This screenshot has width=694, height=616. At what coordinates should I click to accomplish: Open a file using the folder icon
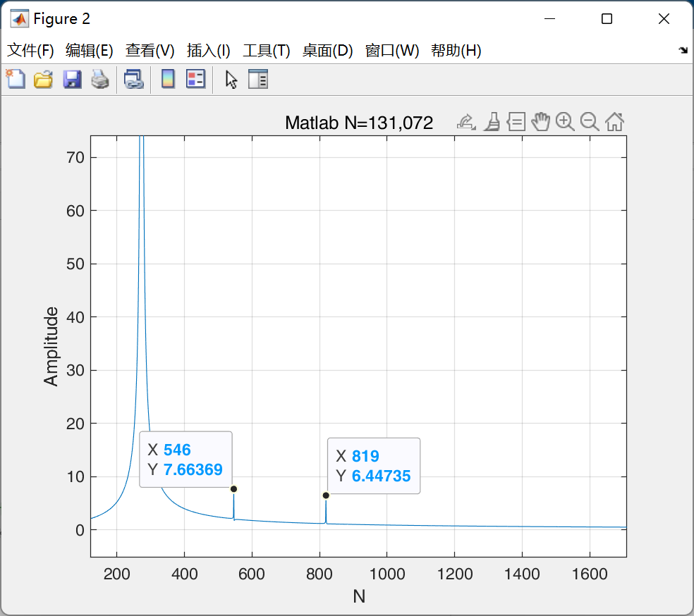pos(44,80)
